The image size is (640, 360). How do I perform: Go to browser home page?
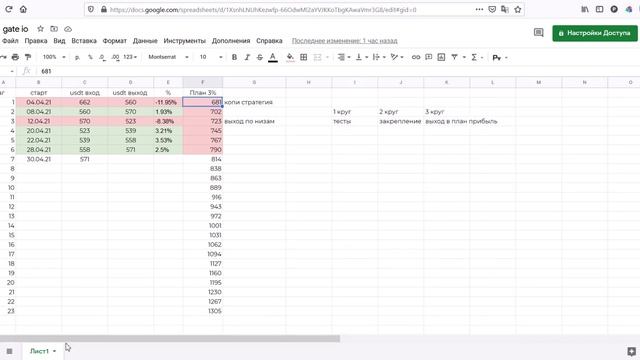click(23, 9)
